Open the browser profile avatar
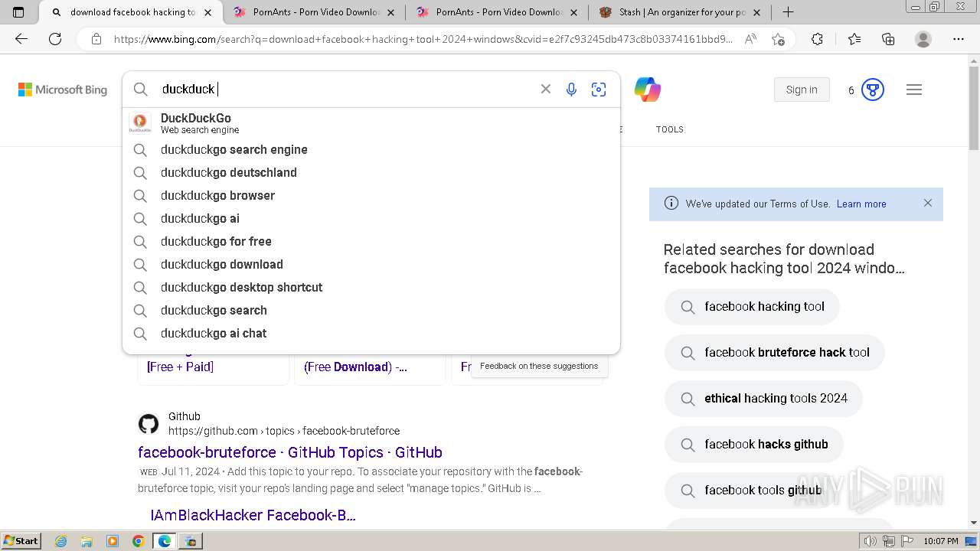This screenshot has width=980, height=551. tap(923, 39)
